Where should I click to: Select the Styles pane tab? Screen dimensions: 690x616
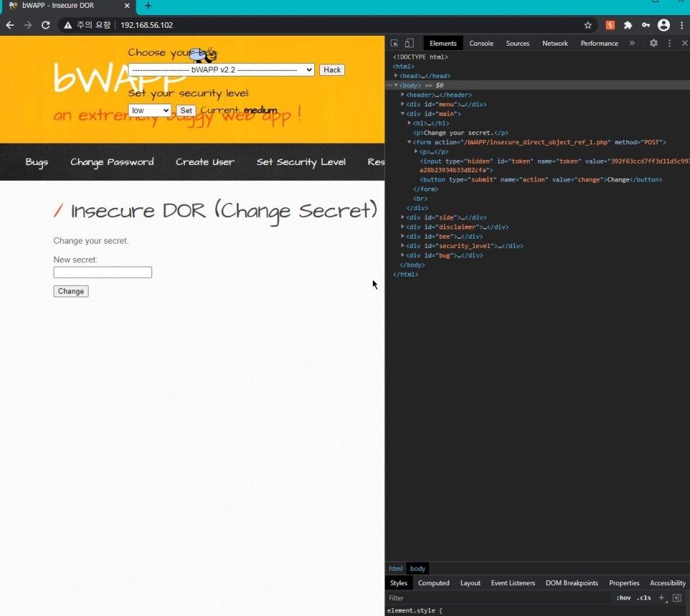[x=399, y=583]
